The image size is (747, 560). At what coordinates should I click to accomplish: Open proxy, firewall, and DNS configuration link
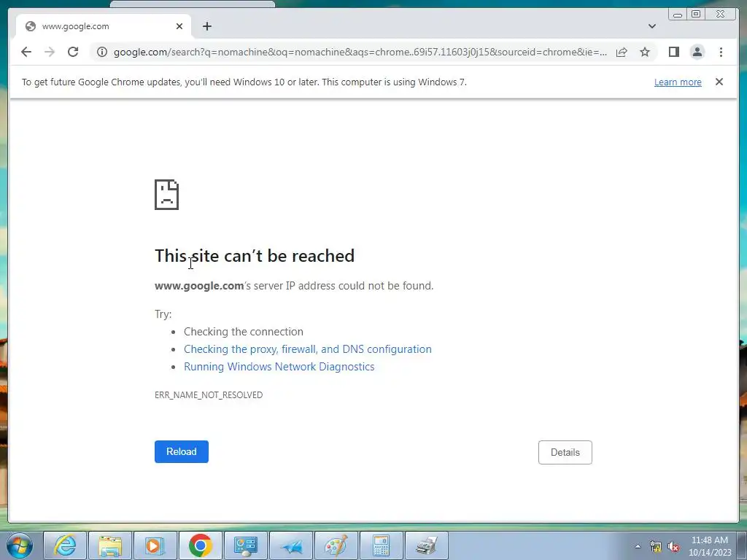point(308,349)
